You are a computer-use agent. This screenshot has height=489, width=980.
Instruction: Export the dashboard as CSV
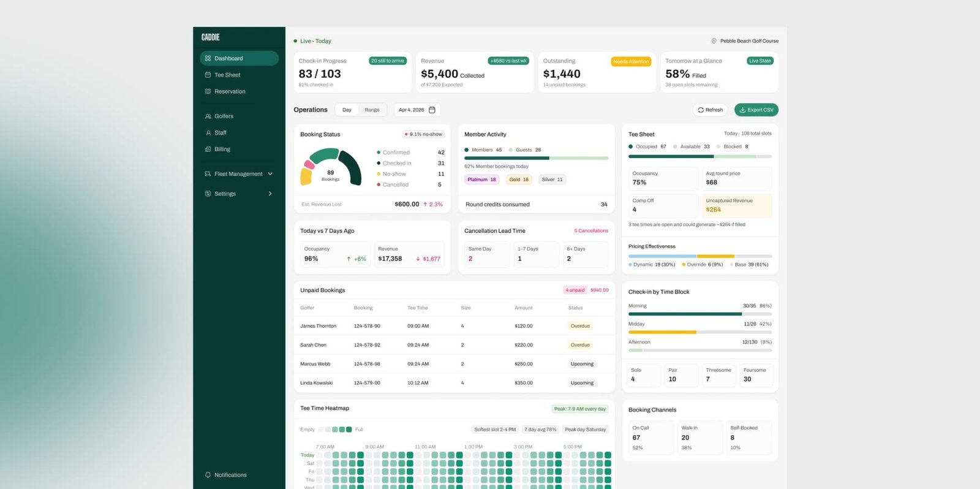tap(756, 110)
